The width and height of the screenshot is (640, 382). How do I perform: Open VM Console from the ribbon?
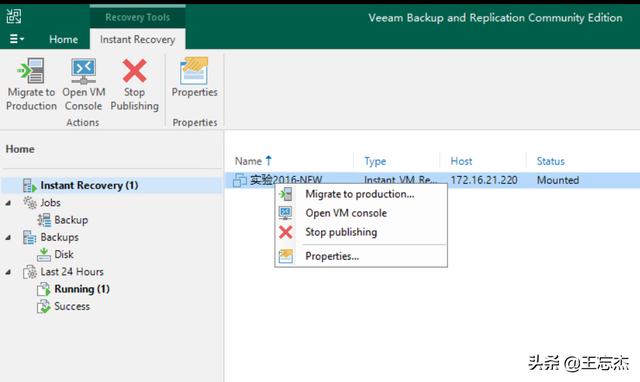[84, 84]
